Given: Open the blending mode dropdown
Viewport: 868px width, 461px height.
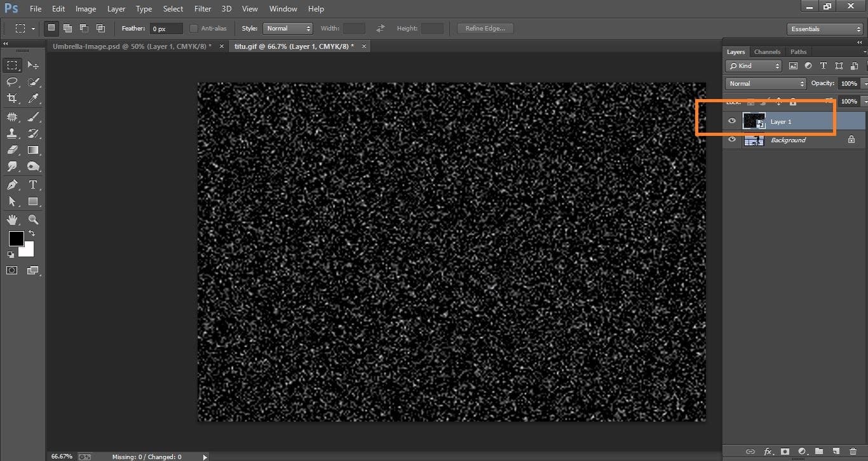Looking at the screenshot, I should point(764,83).
